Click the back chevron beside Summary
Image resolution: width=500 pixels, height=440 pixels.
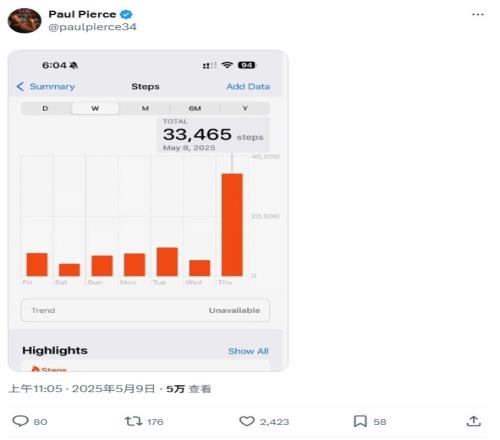20,87
